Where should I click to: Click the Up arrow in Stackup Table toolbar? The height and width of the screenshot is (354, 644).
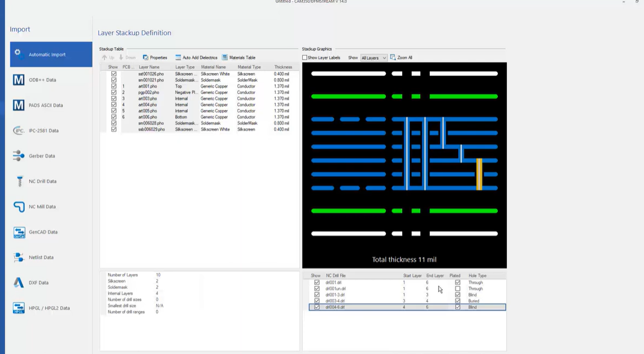104,57
